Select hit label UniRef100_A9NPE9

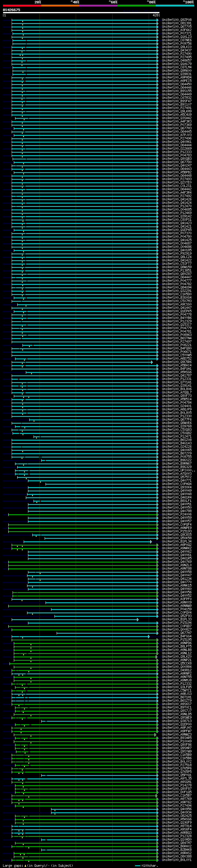[x=176, y=528]
